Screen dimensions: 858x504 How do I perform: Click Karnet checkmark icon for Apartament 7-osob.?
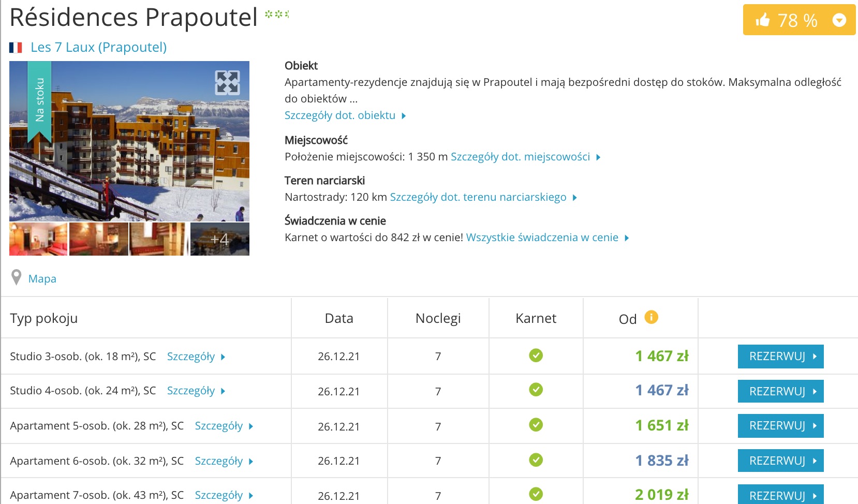pyautogui.click(x=536, y=494)
